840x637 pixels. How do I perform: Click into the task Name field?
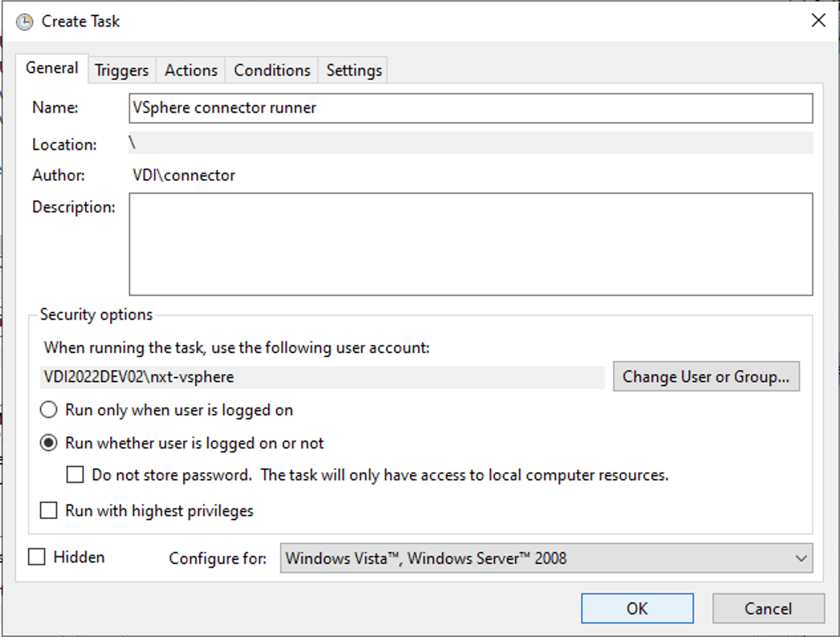point(470,108)
